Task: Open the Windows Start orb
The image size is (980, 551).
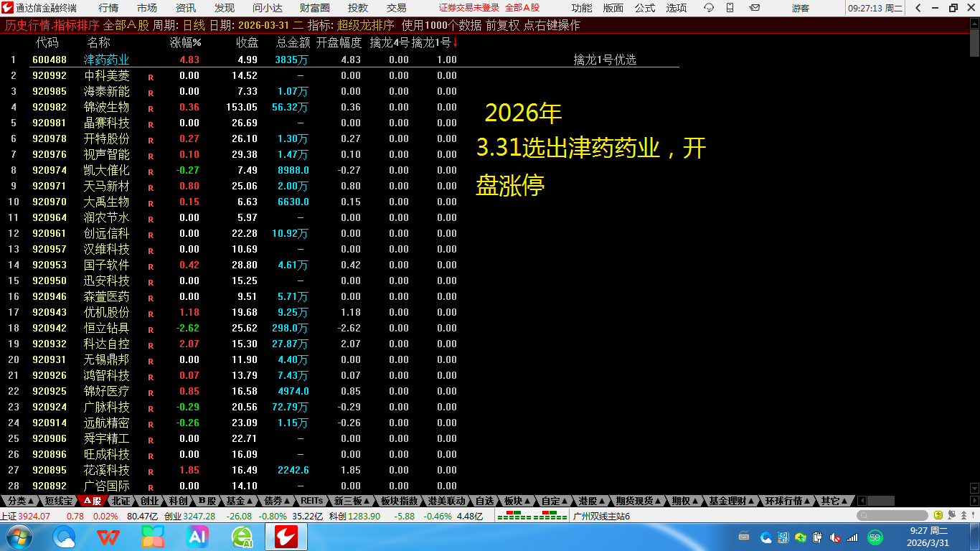Action: 18,537
